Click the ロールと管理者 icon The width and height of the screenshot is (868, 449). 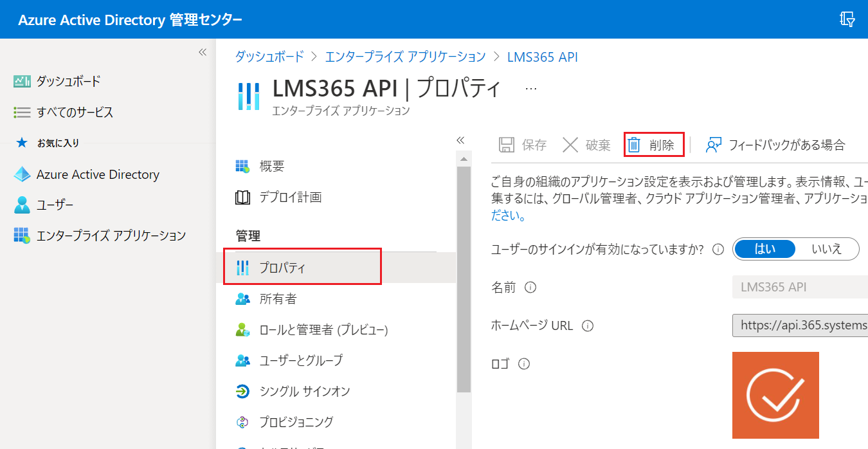point(242,330)
